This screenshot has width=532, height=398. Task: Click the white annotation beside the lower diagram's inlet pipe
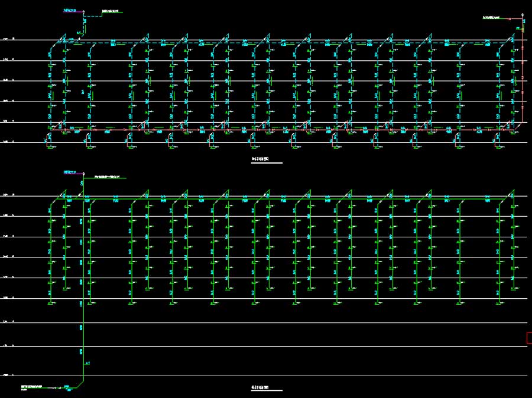[31, 387]
